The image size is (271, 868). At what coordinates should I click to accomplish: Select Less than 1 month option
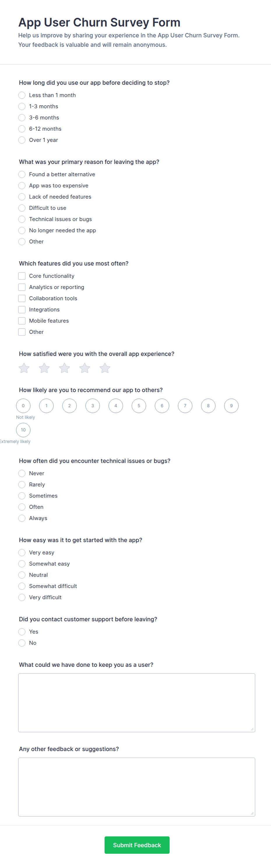[22, 95]
